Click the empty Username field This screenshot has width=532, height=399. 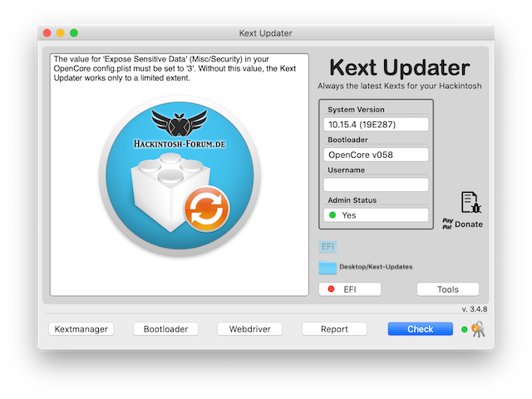pyautogui.click(x=376, y=185)
